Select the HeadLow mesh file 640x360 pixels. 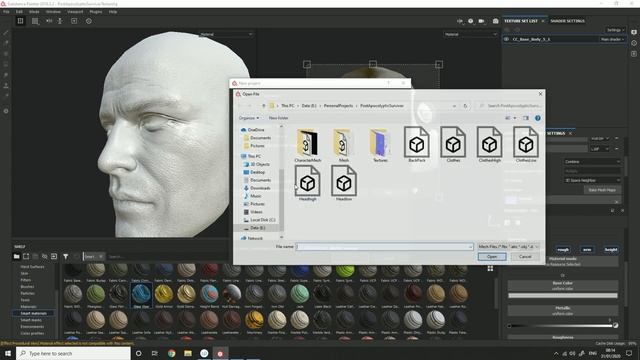tap(344, 183)
